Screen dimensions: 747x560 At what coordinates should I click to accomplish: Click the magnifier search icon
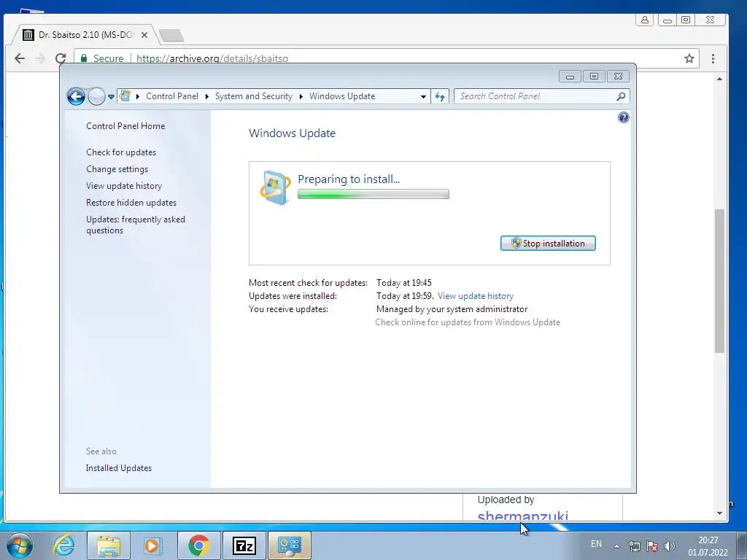(621, 96)
